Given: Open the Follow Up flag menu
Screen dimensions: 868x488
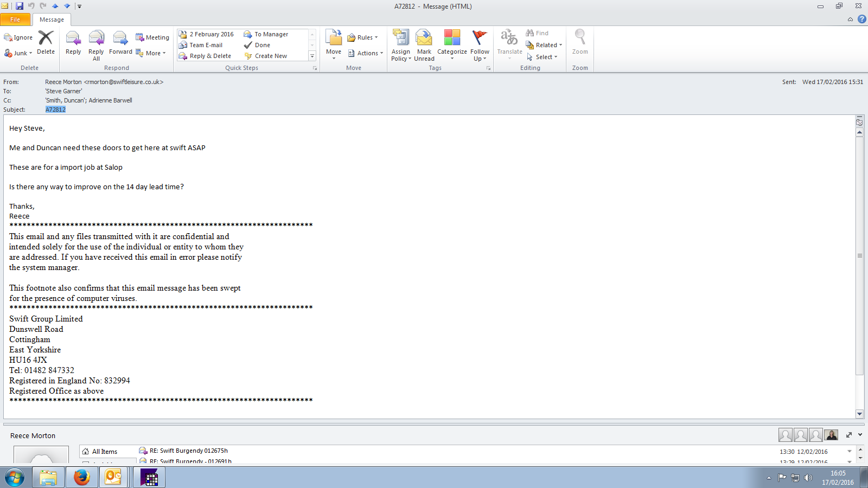Looking at the screenshot, I should point(480,46).
